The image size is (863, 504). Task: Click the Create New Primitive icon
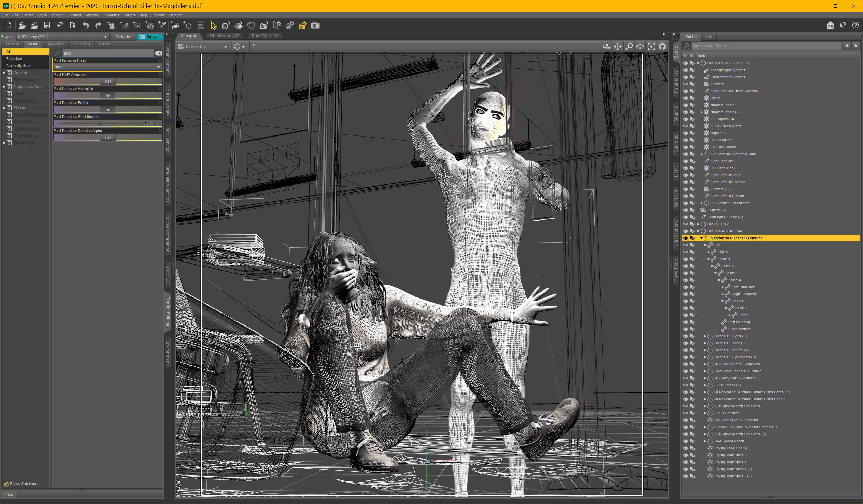coord(175,25)
